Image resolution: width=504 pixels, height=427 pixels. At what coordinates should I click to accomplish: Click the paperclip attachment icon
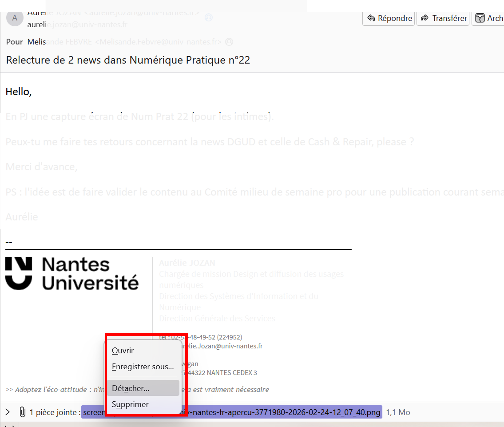point(22,412)
